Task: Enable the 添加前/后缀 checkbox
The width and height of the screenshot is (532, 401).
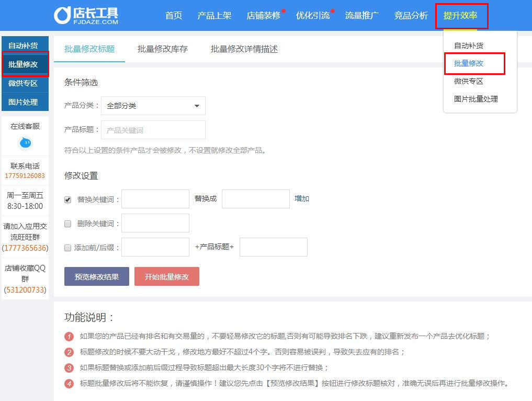Action: [x=68, y=248]
